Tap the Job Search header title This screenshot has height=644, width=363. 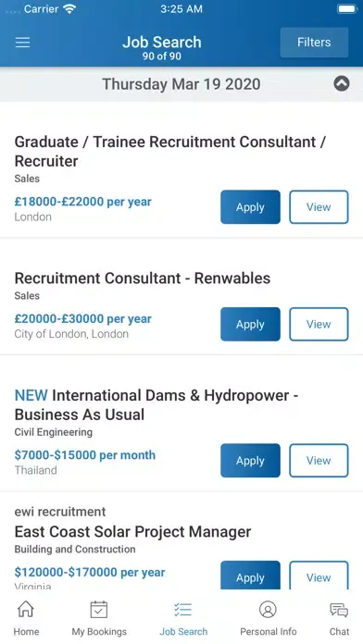[162, 43]
